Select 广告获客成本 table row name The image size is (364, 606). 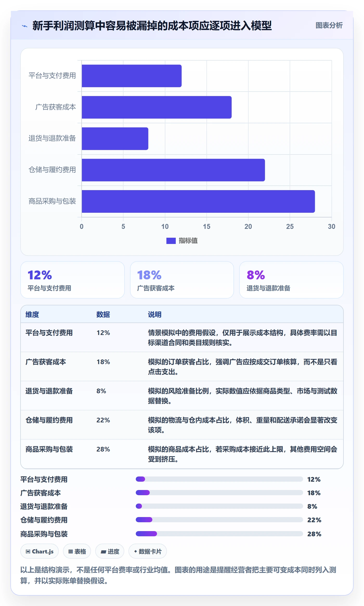46,362
